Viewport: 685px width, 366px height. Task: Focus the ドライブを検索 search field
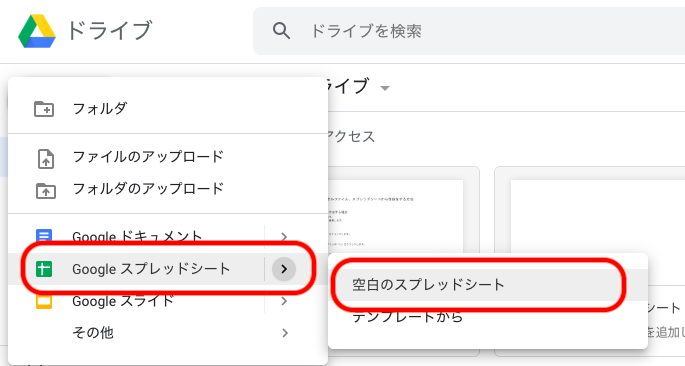(x=469, y=31)
